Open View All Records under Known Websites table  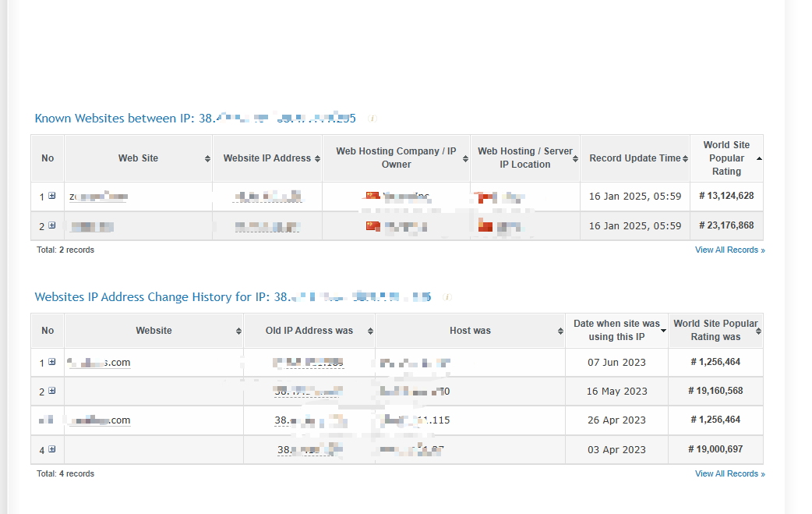(729, 250)
